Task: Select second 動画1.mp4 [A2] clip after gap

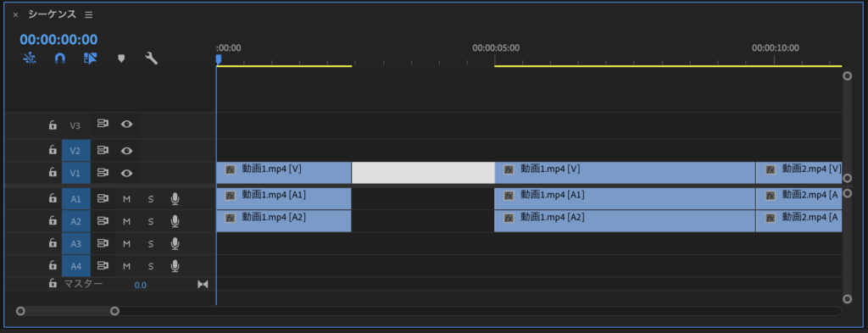Action: click(x=625, y=221)
